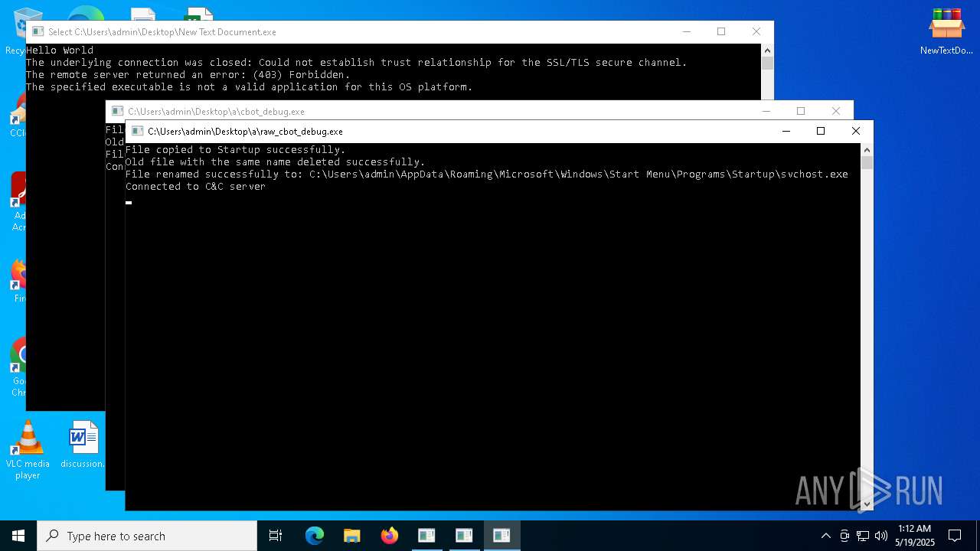The width and height of the screenshot is (980, 551).
Task: Click scroll-up arrow in raw_cbot_debug.exe console
Action: pos(867,149)
